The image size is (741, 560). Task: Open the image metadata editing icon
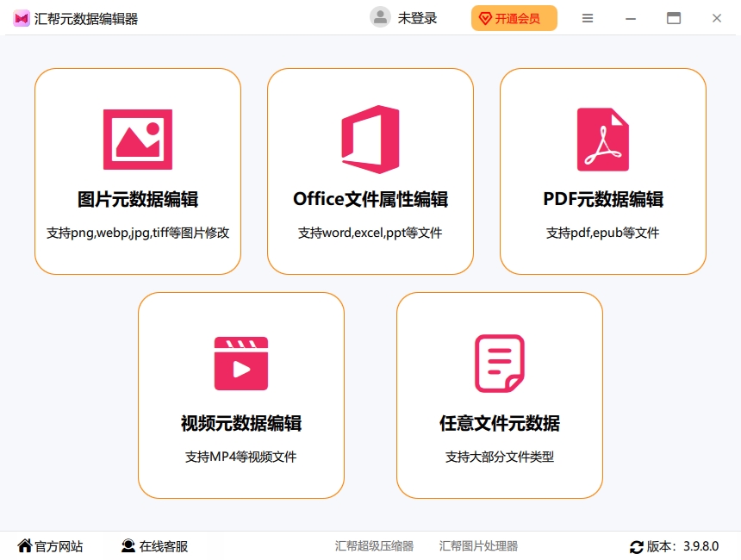tap(138, 140)
